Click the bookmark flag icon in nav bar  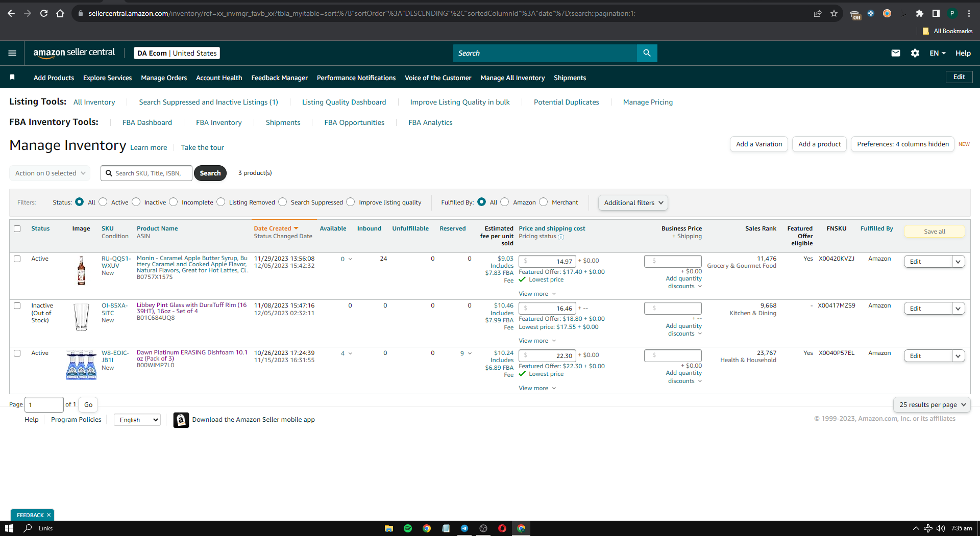(x=12, y=77)
